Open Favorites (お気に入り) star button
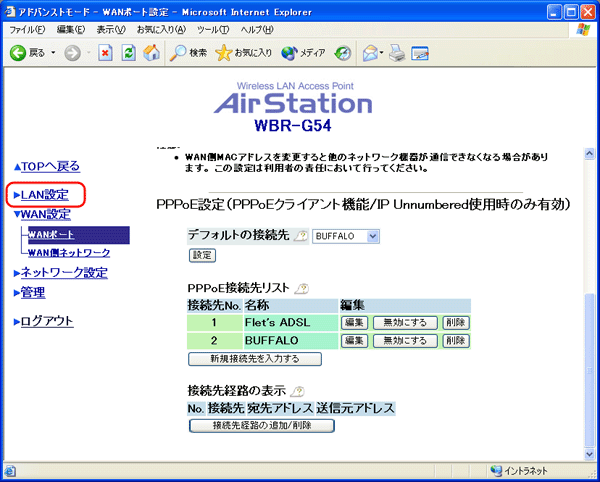This screenshot has height=482, width=600. click(244, 53)
